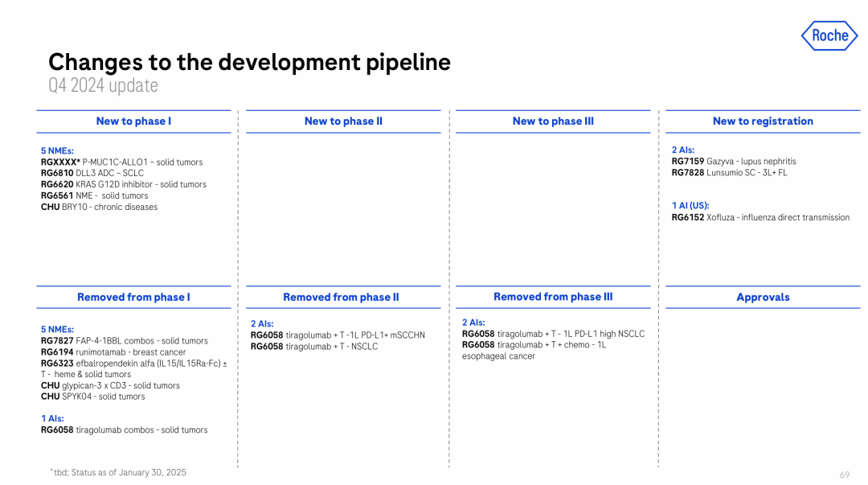Click the RG7828 Lunsumio SC entry
The width and height of the screenshot is (868, 485).
pyautogui.click(x=729, y=173)
